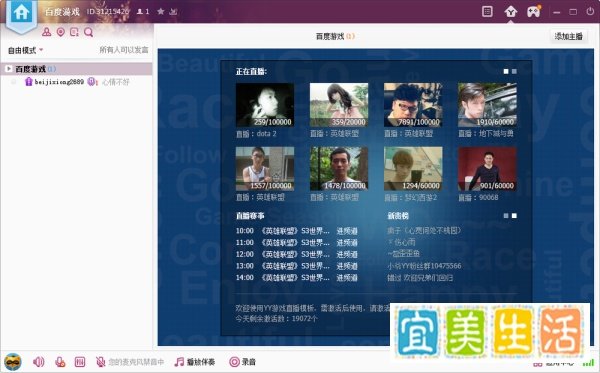Viewport: 600px width, 373px height.
Task: Click 播放伴奏 music button
Action: coord(195,362)
